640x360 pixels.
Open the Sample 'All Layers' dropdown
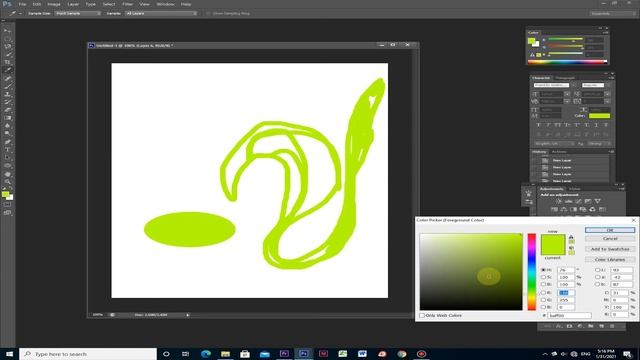pos(161,13)
